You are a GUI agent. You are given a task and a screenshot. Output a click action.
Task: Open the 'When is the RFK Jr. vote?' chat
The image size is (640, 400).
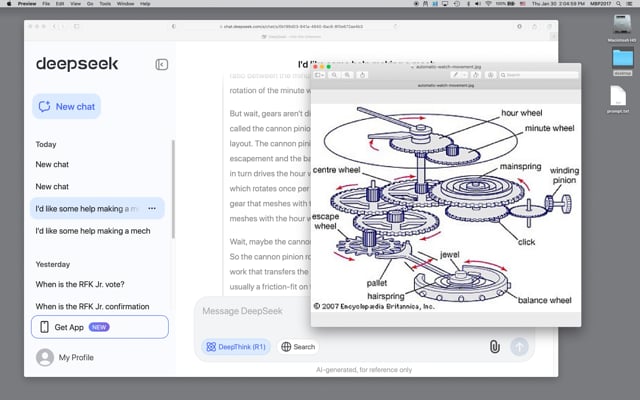click(x=80, y=284)
